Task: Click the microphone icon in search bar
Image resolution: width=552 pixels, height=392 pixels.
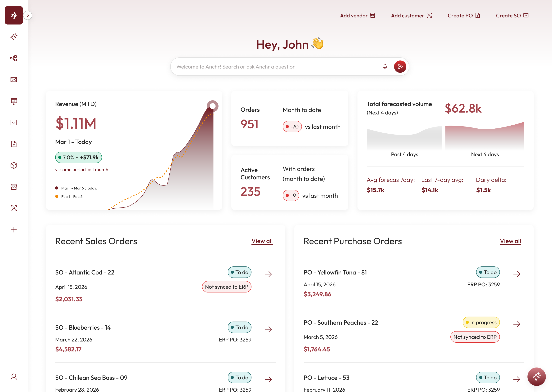Action: 385,67
